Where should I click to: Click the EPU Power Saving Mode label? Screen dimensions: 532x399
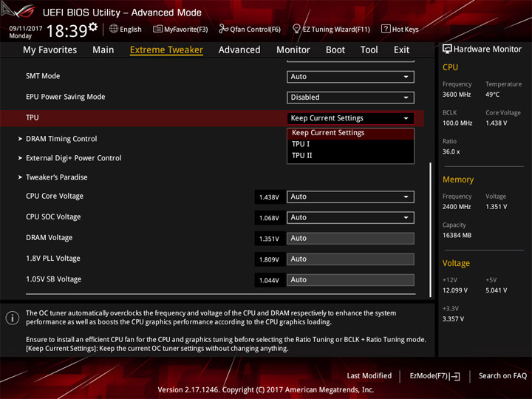[x=66, y=97]
